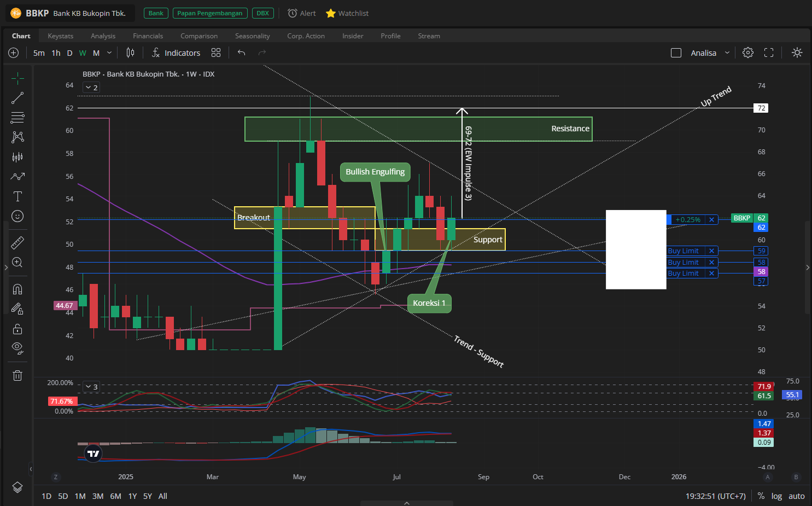Set the 3M date range
Viewport: 812px width, 506px height.
click(x=98, y=496)
